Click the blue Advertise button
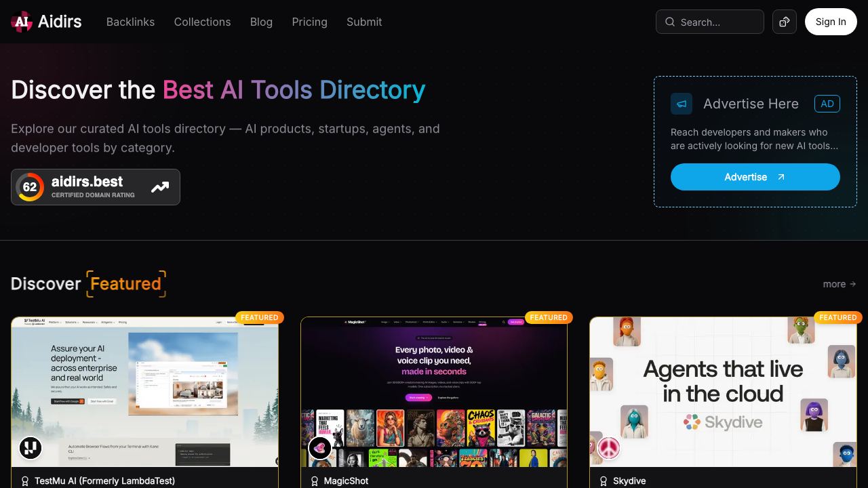Image resolution: width=868 pixels, height=488 pixels. pos(755,177)
